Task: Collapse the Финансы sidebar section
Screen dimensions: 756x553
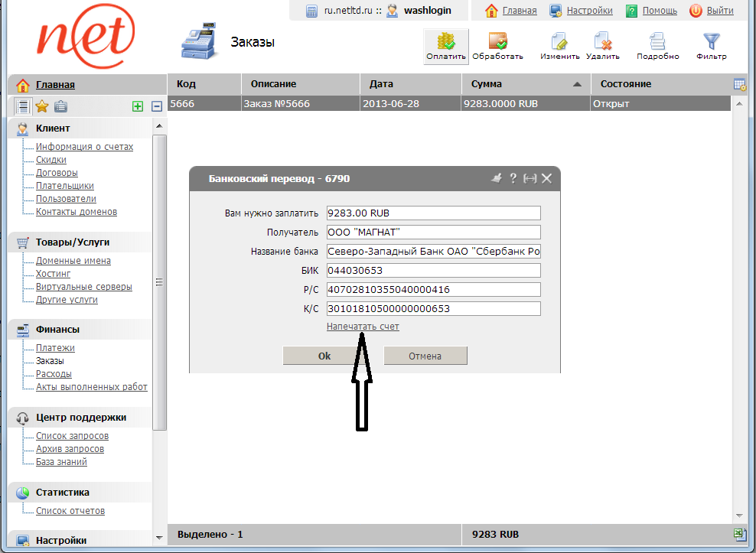Action: (x=57, y=330)
